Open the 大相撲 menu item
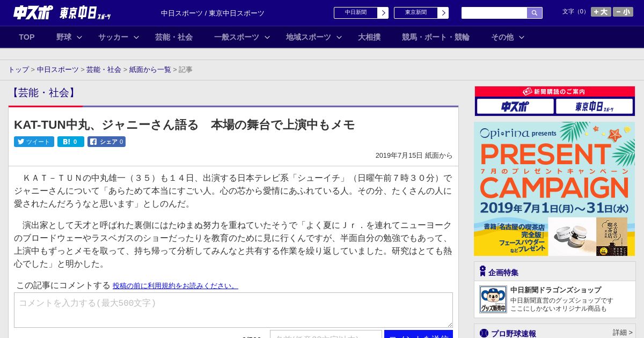The image size is (644, 338). click(x=369, y=37)
